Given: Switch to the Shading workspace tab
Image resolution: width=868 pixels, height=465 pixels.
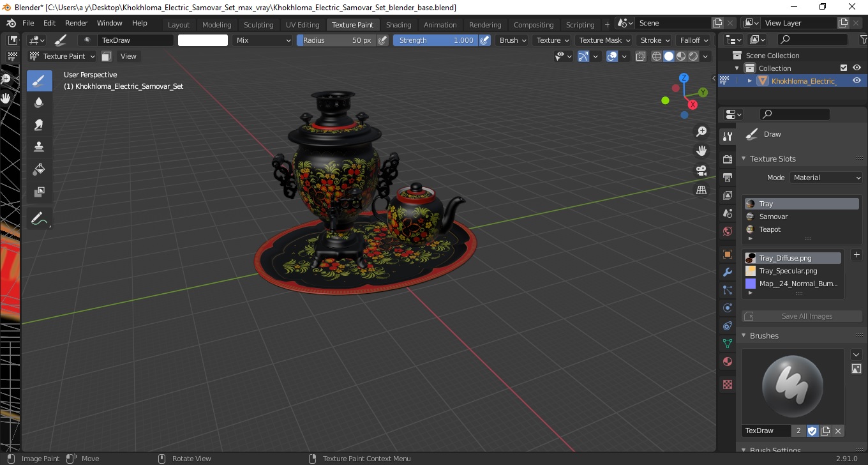Looking at the screenshot, I should [x=399, y=25].
